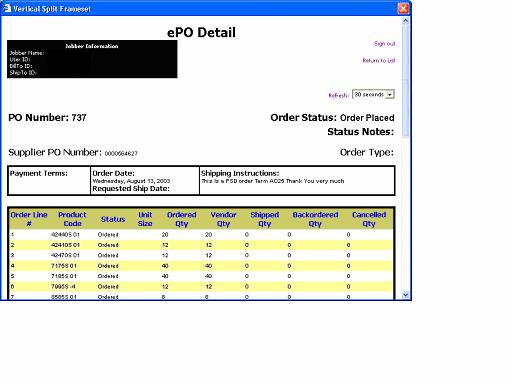Click the Supplier PO Number value
Screen dimensions: 512x384
(x=121, y=153)
